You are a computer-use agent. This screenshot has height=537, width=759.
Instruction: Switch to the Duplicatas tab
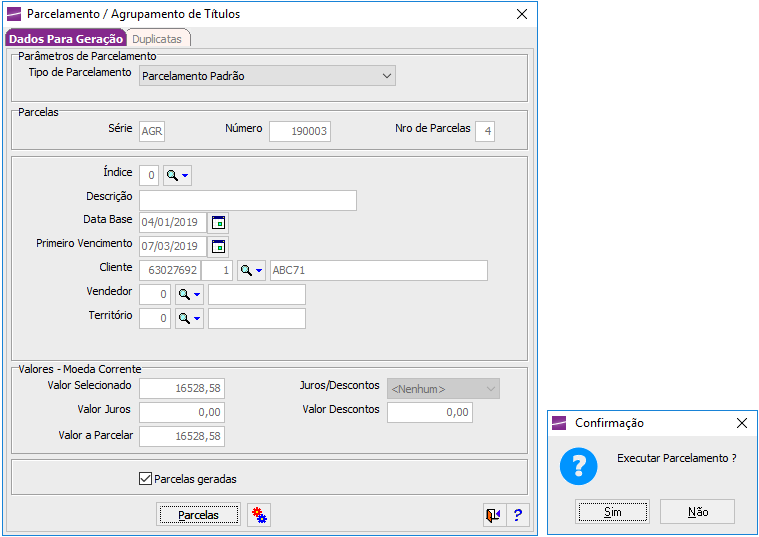pos(158,38)
